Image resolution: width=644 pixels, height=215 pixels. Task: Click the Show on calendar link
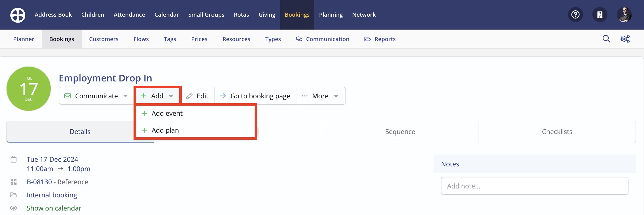pyautogui.click(x=54, y=208)
